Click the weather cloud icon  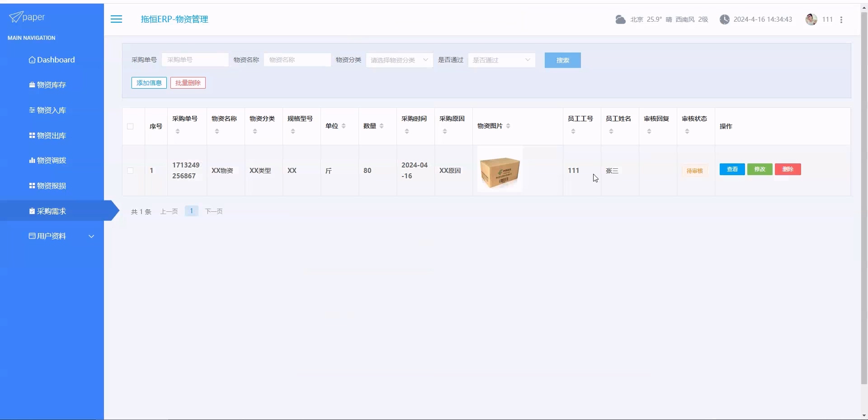click(620, 19)
